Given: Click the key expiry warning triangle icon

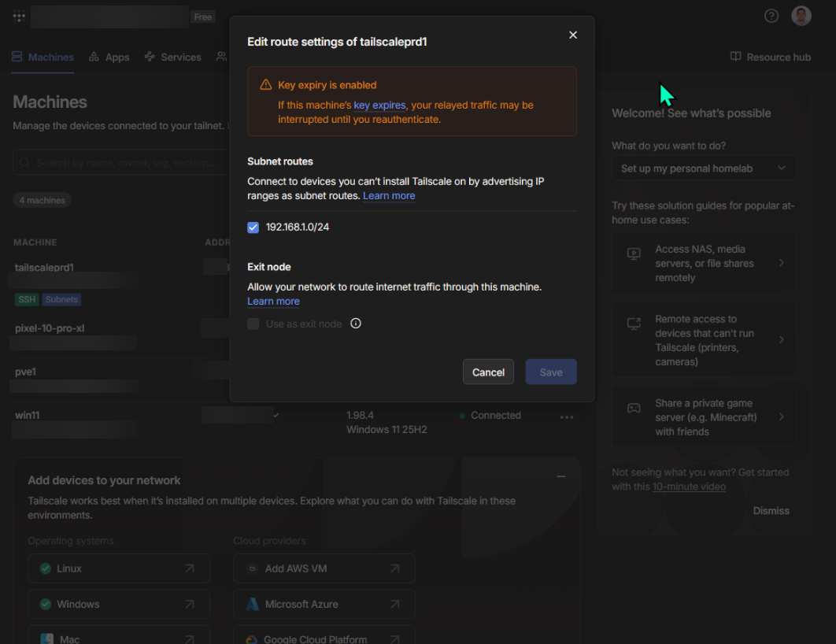Looking at the screenshot, I should coord(265,85).
